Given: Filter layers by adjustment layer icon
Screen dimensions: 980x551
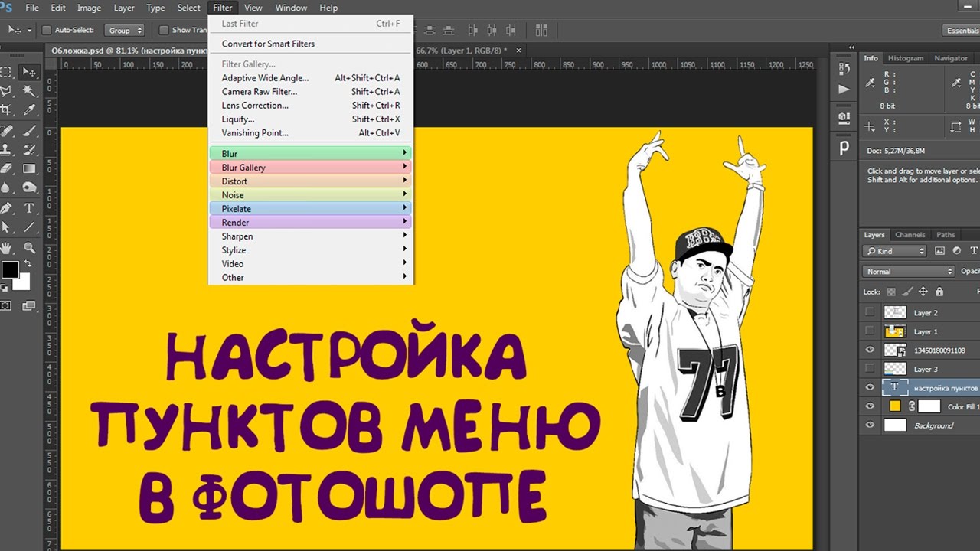Looking at the screenshot, I should click(958, 251).
